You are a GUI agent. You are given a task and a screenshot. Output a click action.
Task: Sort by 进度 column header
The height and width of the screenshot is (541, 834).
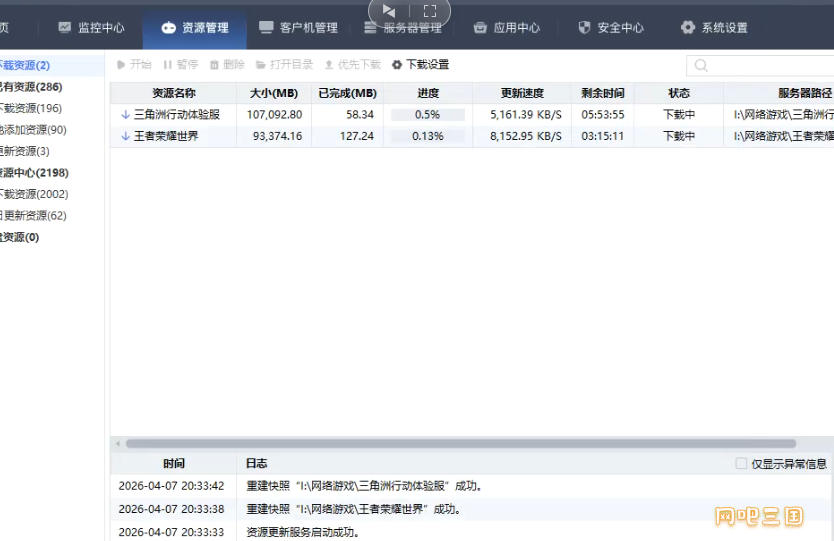point(428,93)
